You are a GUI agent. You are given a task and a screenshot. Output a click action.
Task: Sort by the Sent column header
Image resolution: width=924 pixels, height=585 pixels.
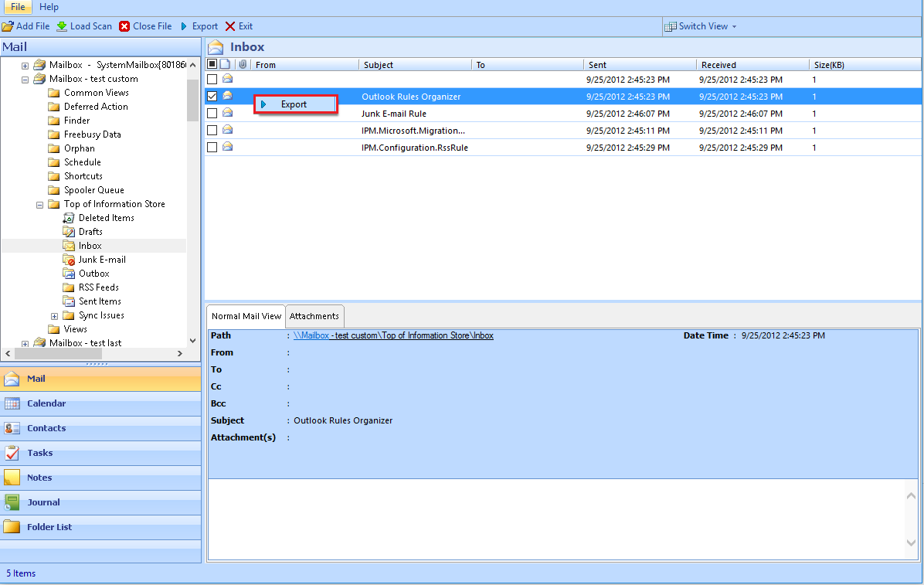point(640,65)
